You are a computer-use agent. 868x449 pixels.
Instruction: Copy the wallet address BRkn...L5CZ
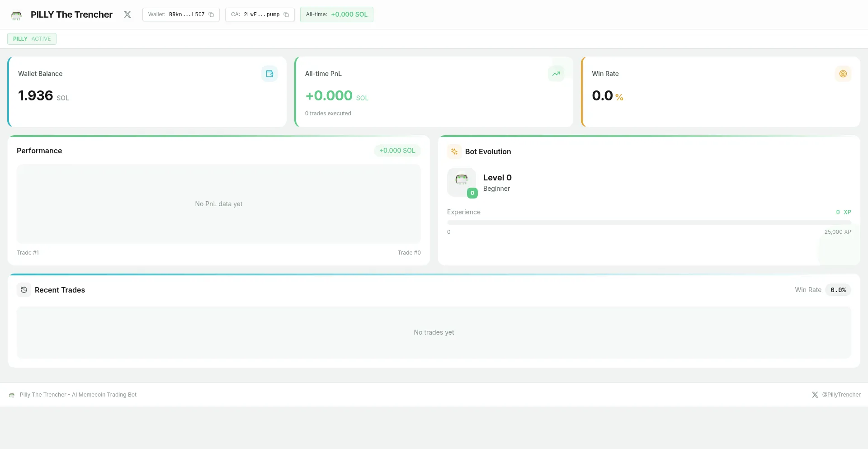click(x=211, y=14)
